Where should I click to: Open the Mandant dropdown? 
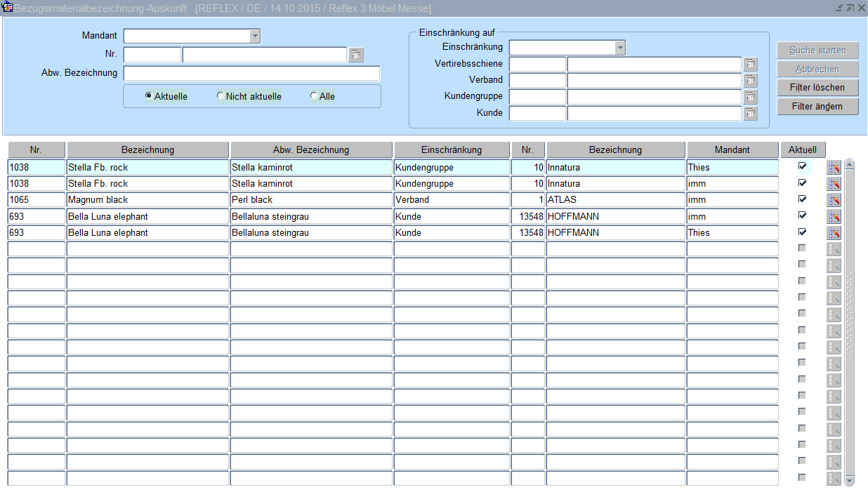pyautogui.click(x=254, y=36)
